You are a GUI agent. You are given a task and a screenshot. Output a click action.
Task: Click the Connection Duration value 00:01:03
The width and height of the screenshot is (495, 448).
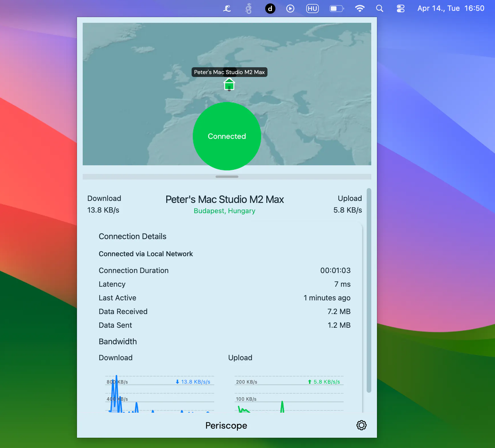[x=335, y=270]
